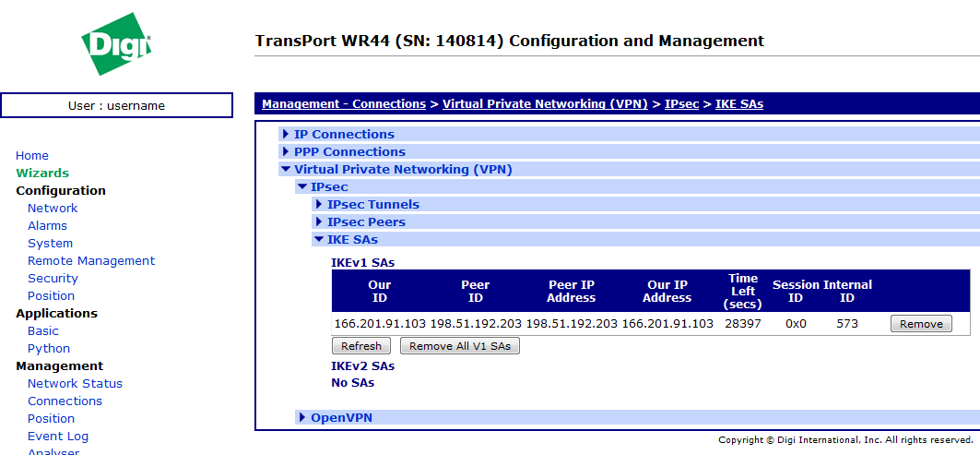980x455 pixels.
Task: Collapse the IKE SAs section
Action: (351, 239)
